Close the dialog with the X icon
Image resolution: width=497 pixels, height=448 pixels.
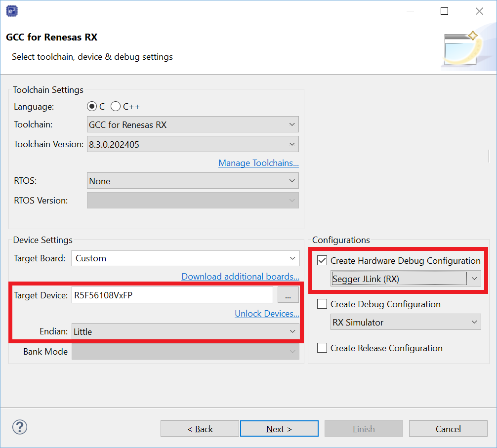coord(479,11)
